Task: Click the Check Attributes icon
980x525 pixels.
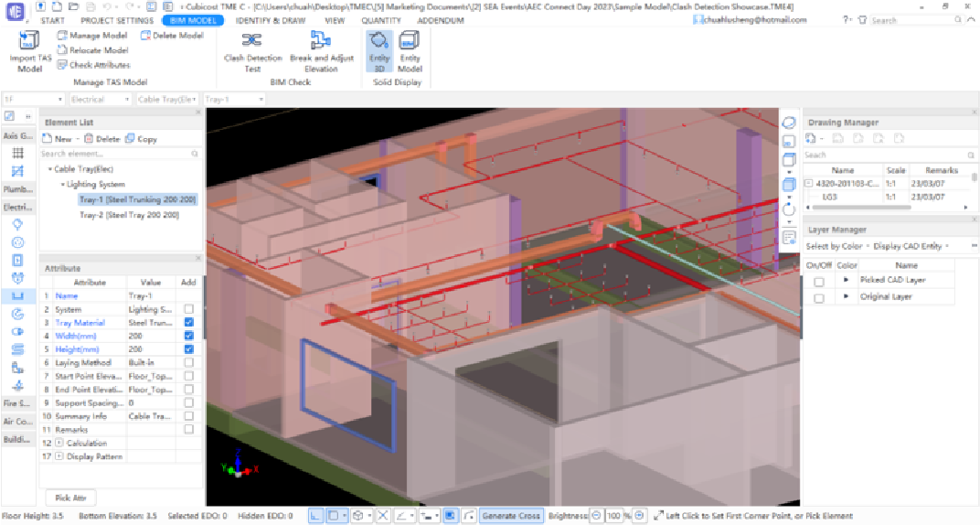Action: point(62,65)
